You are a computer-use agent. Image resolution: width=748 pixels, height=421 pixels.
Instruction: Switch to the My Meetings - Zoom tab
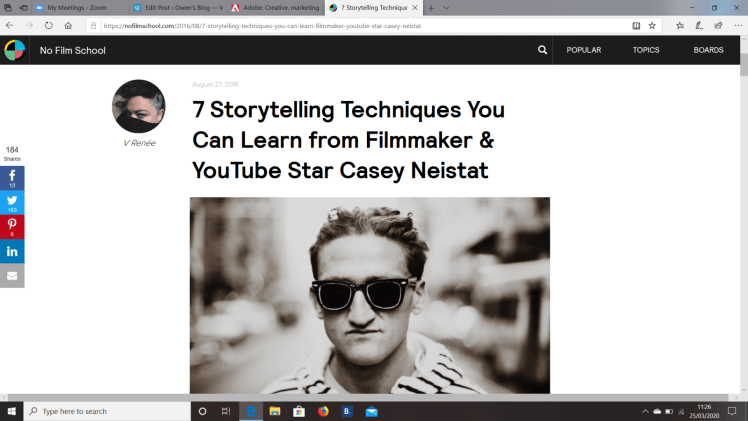click(x=75, y=7)
